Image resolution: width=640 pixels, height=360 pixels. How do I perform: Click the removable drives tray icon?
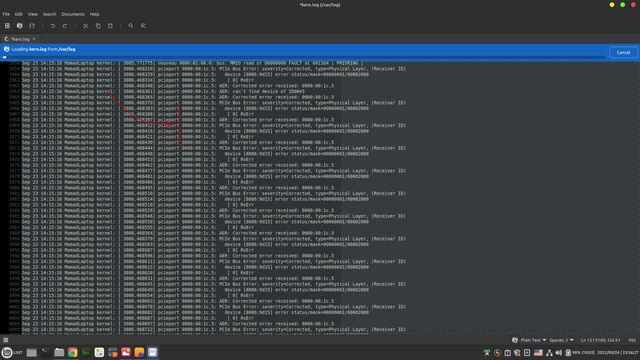pos(527,352)
